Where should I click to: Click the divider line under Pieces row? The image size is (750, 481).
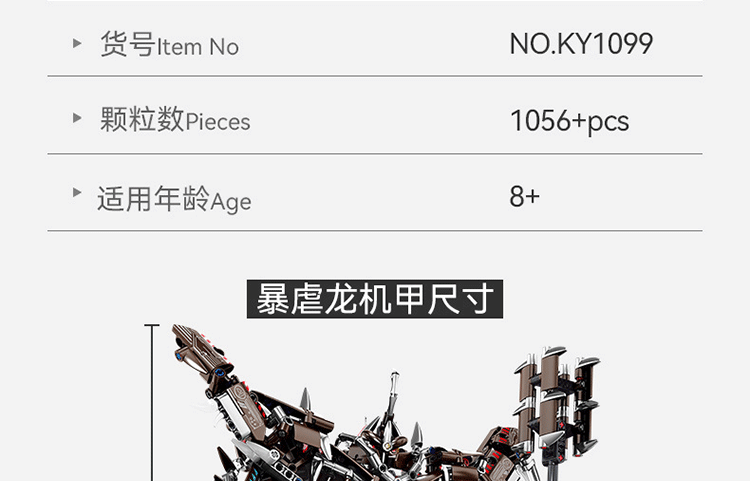click(375, 154)
